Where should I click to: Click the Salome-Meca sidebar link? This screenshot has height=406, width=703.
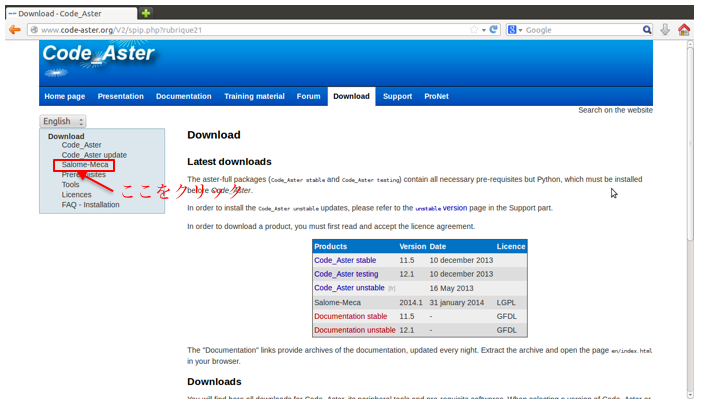(85, 164)
